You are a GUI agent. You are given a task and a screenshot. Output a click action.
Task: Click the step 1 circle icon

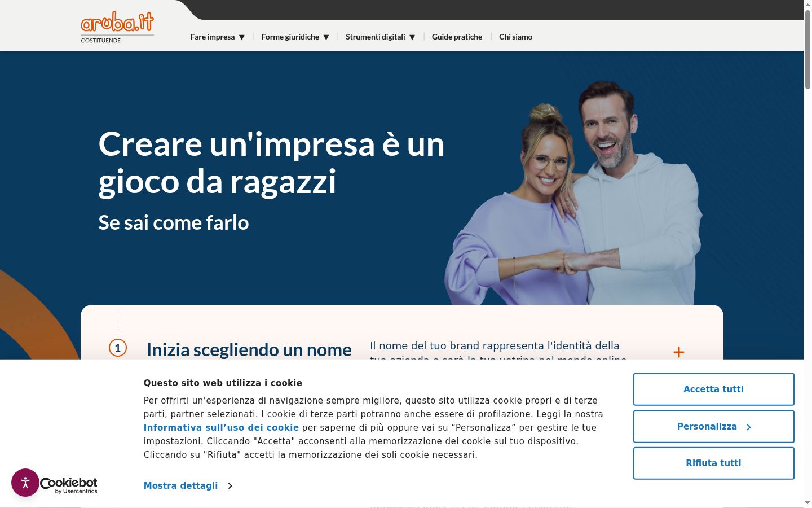[x=118, y=348]
